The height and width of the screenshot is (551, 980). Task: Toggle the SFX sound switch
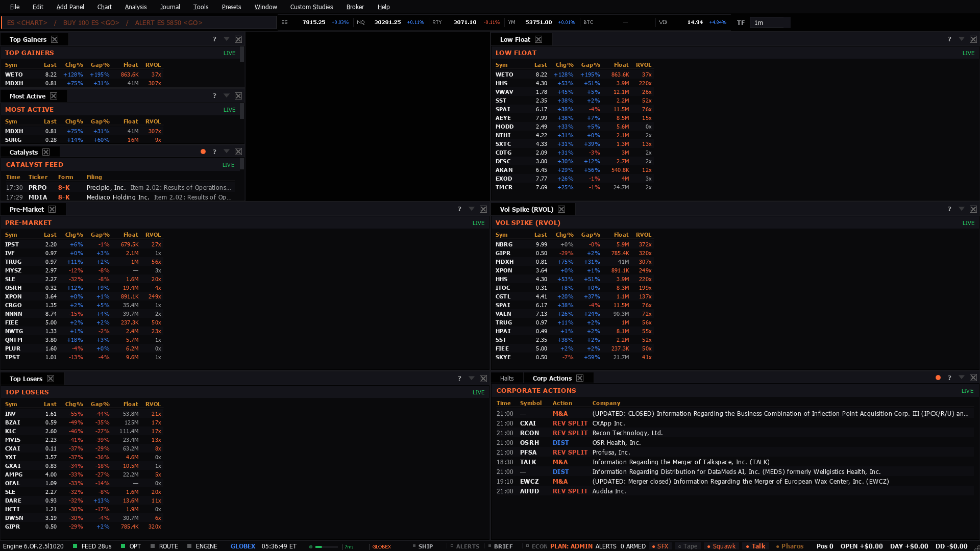(x=660, y=546)
